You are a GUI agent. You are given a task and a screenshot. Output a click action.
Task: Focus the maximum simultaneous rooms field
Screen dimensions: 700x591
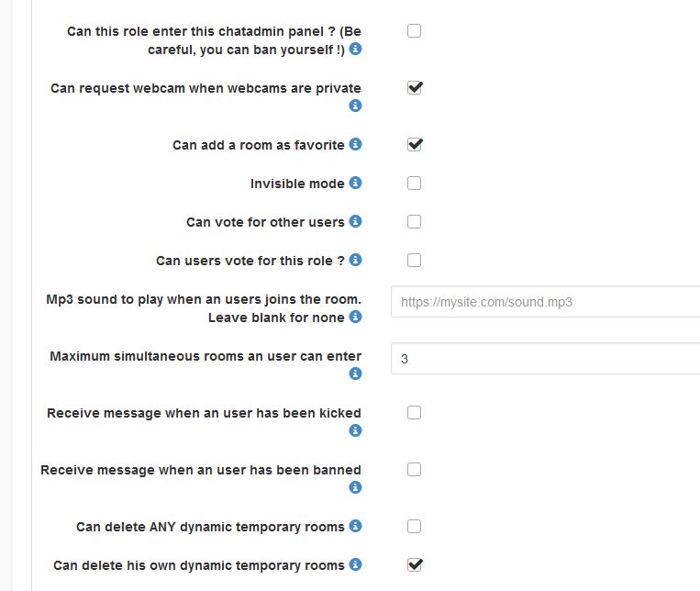click(546, 359)
